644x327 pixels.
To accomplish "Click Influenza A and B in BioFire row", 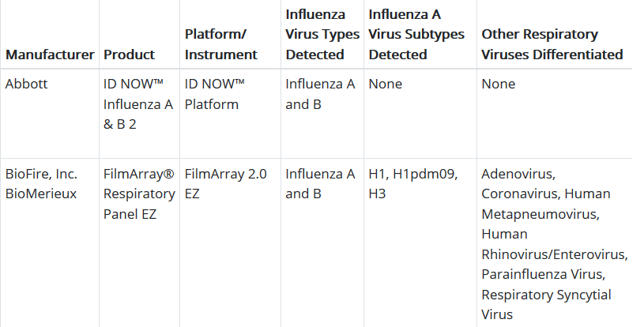I will click(x=320, y=183).
